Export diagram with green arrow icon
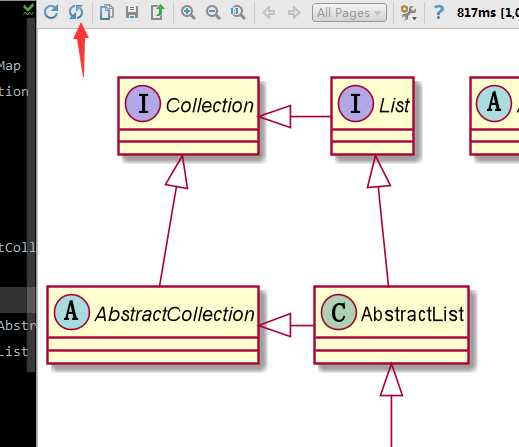The image size is (519, 447). point(157,12)
